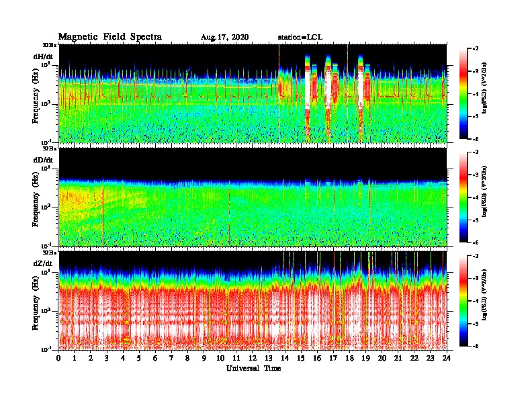Click hour tick label "9" on time axis
This screenshot has height=411, width=532.
point(204,358)
